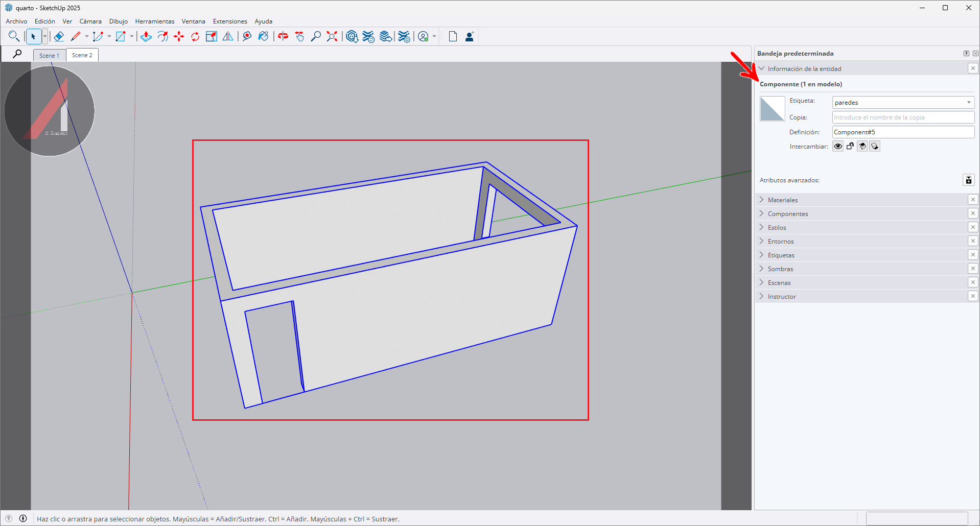980x526 pixels.
Task: Expand the Escenas panel
Action: [761, 282]
